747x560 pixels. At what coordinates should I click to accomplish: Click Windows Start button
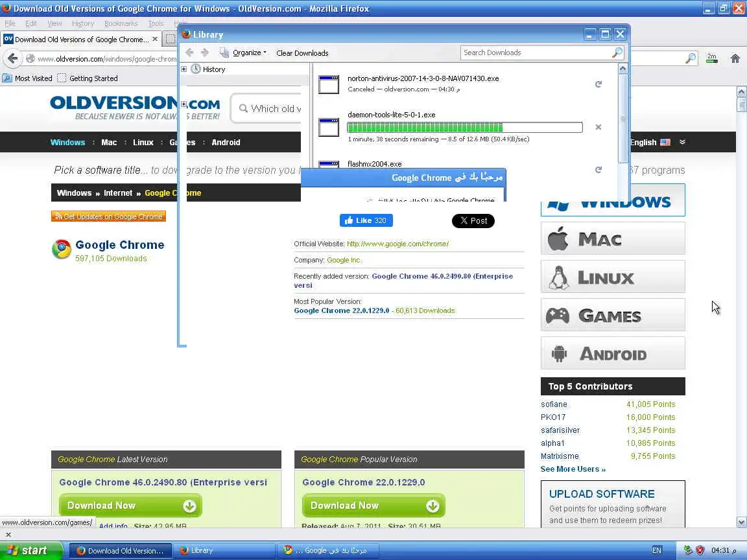tap(31, 550)
